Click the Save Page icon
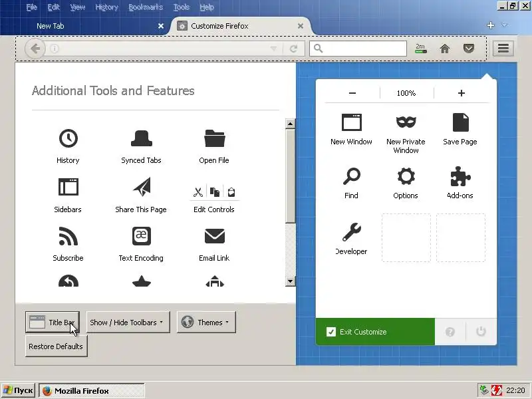 coord(460,122)
